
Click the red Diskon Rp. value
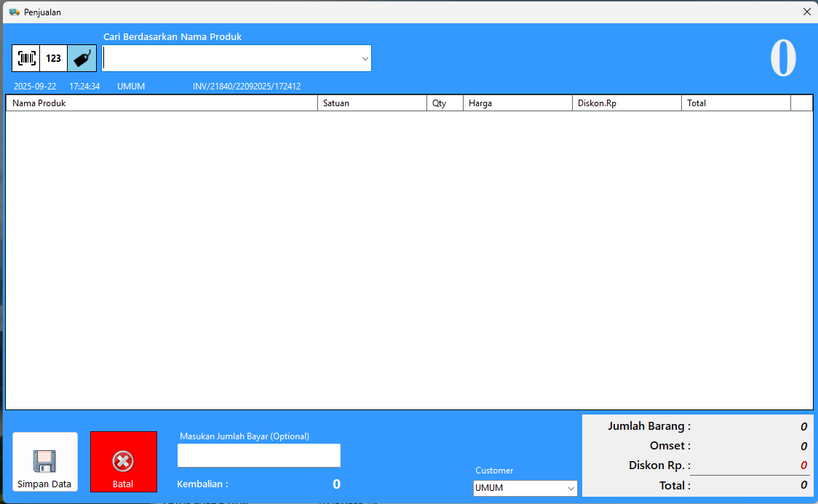[803, 465]
